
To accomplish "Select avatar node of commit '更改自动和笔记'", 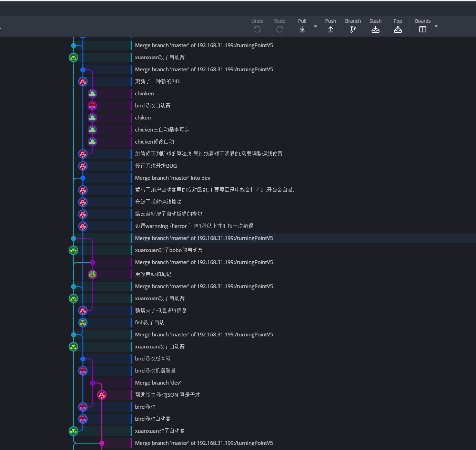I will coord(92,274).
